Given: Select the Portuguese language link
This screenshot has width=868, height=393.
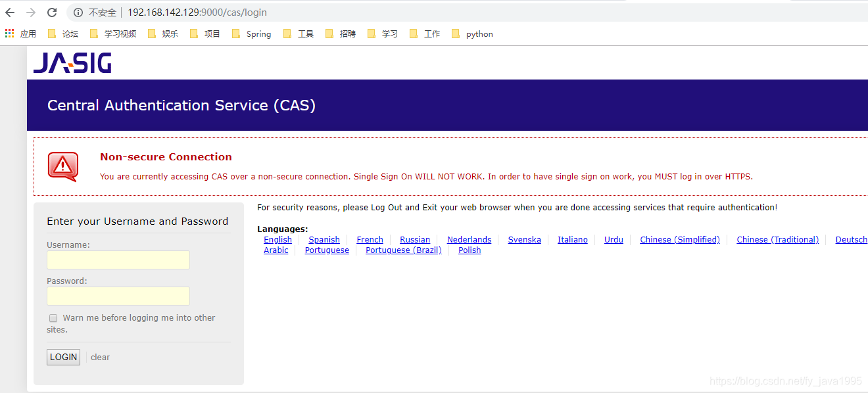Looking at the screenshot, I should coord(327,250).
